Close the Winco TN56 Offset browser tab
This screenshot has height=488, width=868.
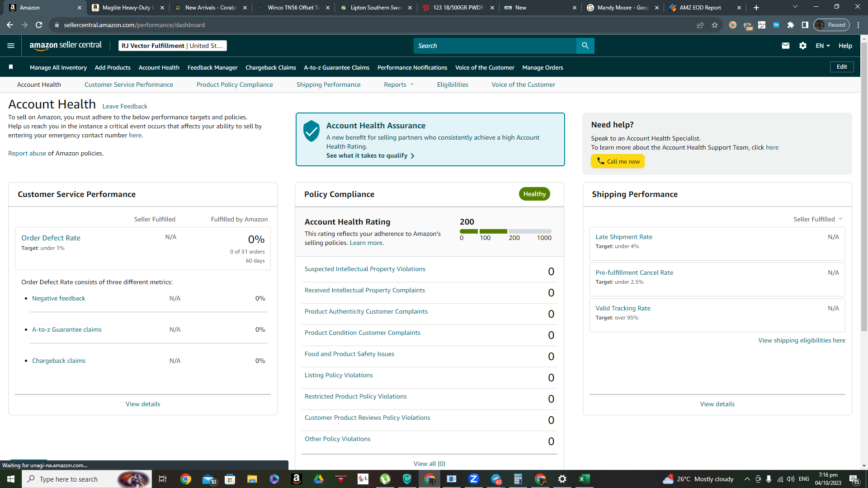[x=328, y=8]
